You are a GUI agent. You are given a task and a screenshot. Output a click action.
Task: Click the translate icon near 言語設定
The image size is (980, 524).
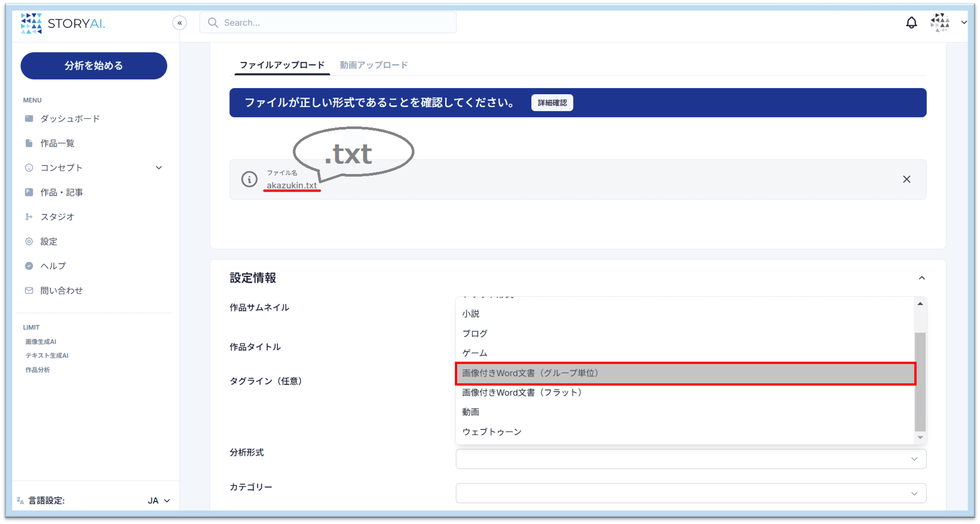(20, 500)
